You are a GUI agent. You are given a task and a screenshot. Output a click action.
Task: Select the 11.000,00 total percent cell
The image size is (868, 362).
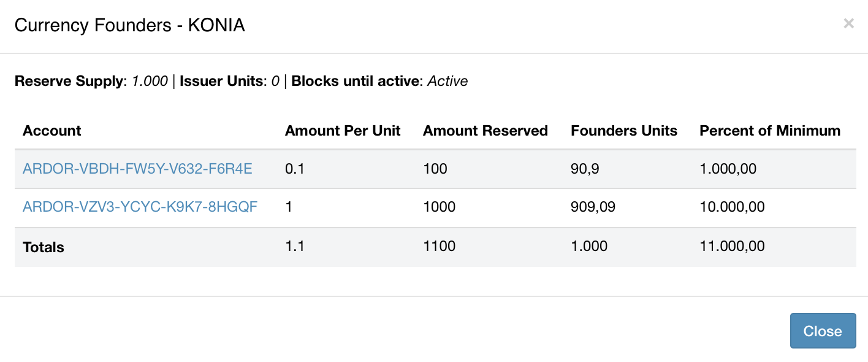point(732,247)
